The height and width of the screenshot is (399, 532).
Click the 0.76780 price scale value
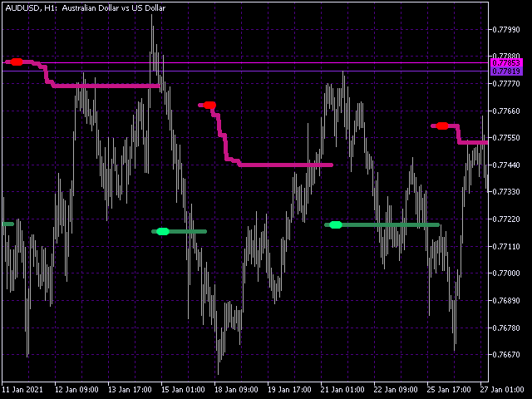pos(506,328)
